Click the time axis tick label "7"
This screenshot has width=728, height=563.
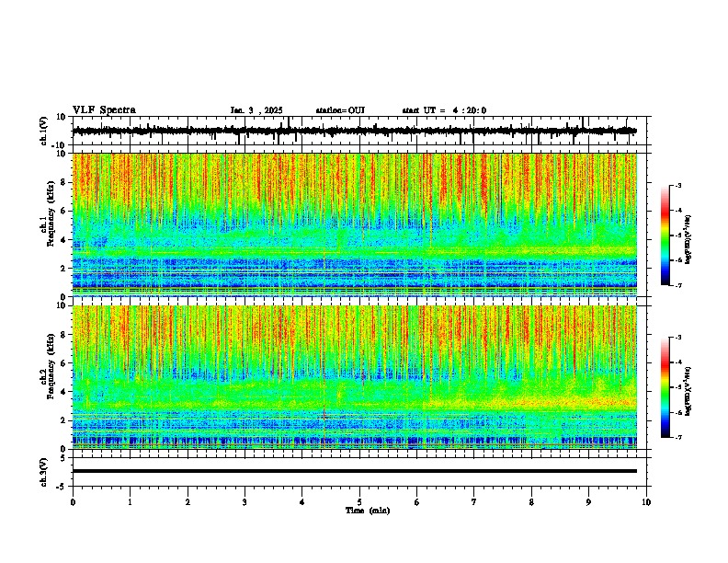click(474, 502)
